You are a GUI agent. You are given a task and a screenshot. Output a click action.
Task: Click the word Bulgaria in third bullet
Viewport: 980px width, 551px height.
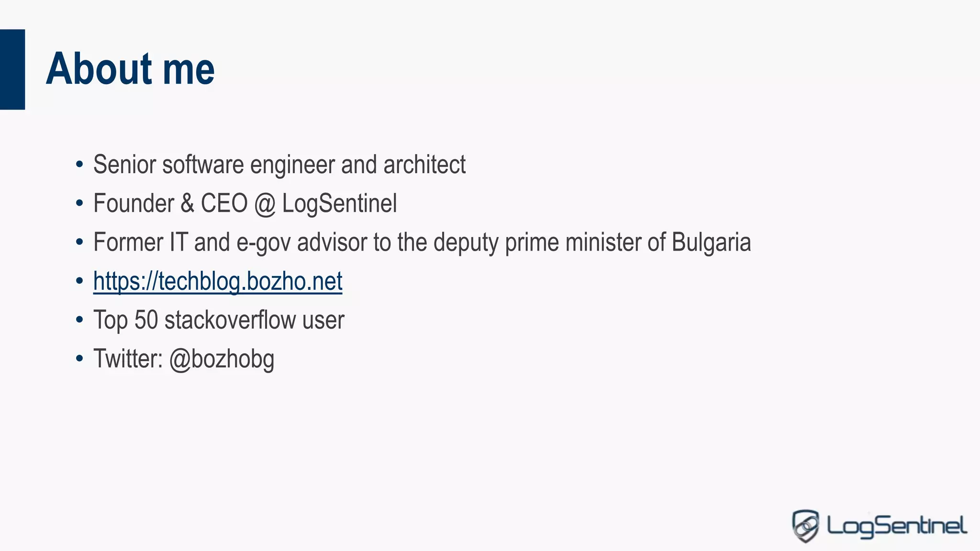(x=711, y=242)
